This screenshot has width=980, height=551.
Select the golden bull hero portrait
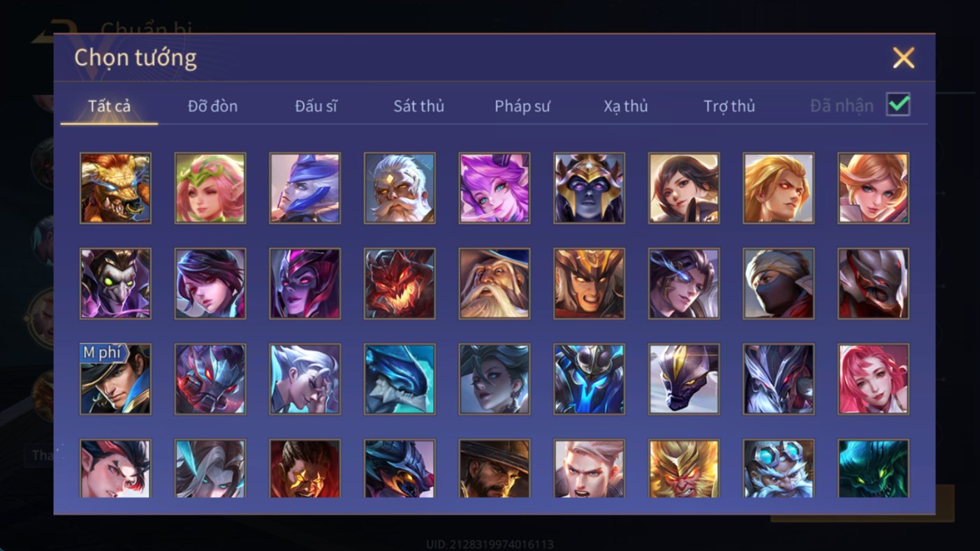(x=115, y=189)
